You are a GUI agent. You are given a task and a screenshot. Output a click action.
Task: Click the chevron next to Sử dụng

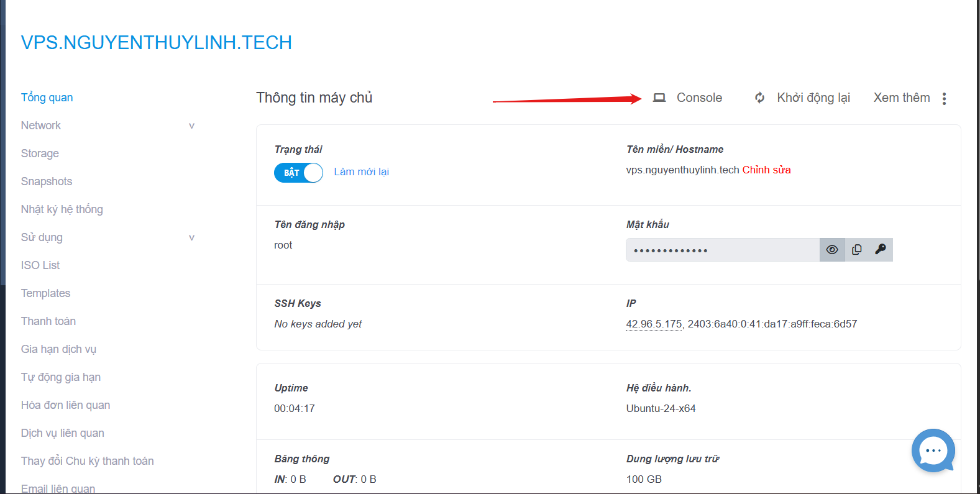tap(191, 237)
